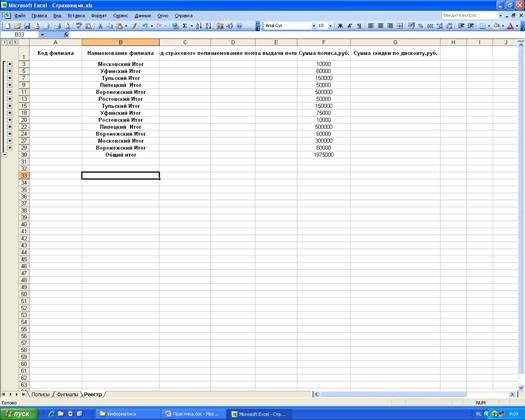
Task: Toggle underline formatting button
Action: [x=359, y=26]
